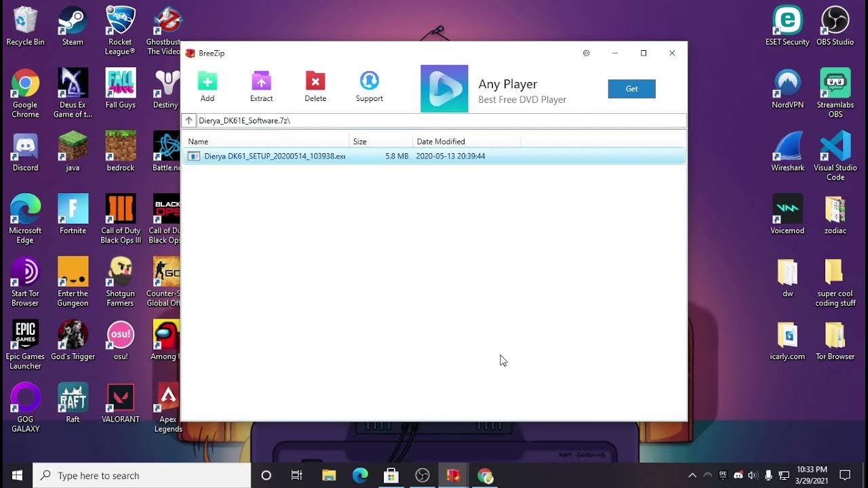Open Task View from taskbar
868x488 pixels.
pos(297,475)
